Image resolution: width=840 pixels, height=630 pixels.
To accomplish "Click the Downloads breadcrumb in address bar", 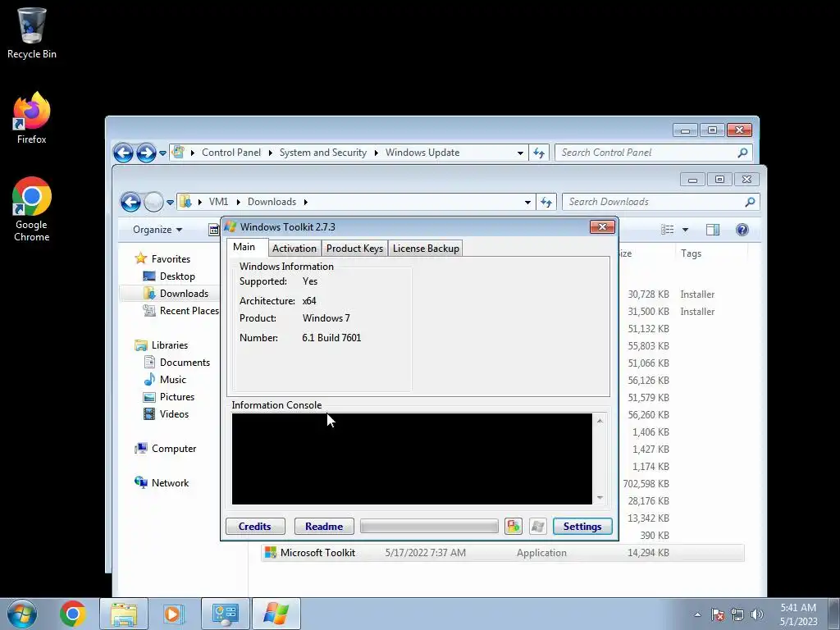I will (272, 202).
